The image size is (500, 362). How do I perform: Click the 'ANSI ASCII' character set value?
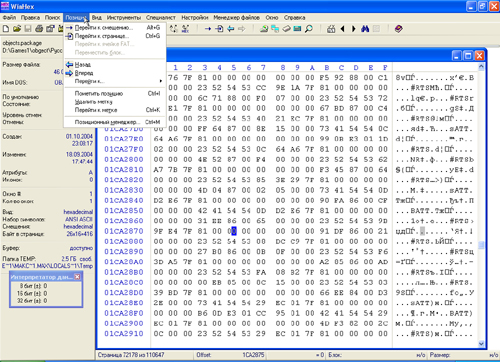(x=79, y=219)
